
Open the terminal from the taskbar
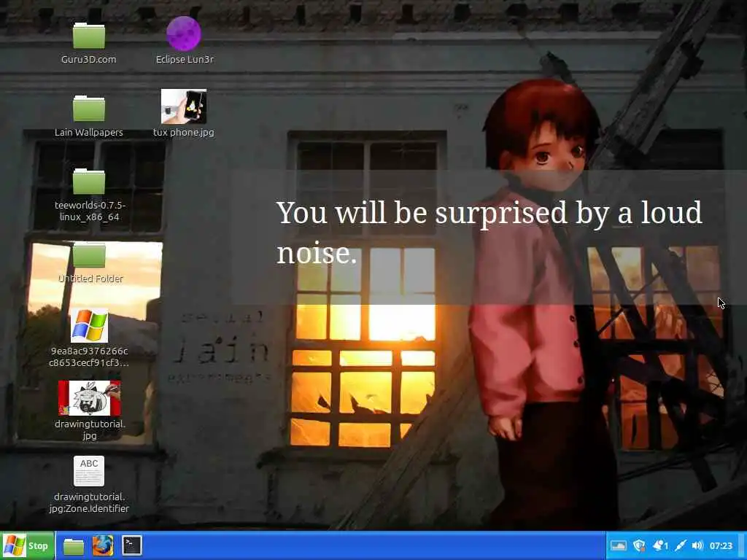(132, 545)
